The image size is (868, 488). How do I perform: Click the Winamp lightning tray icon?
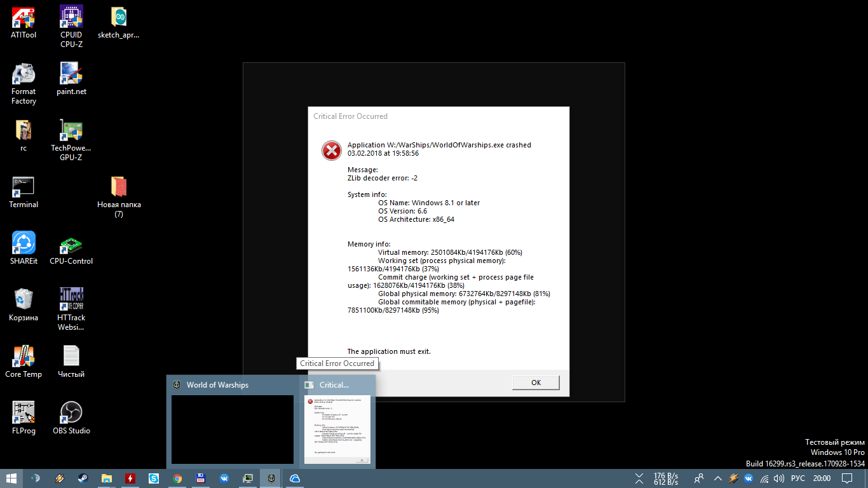pos(733,478)
